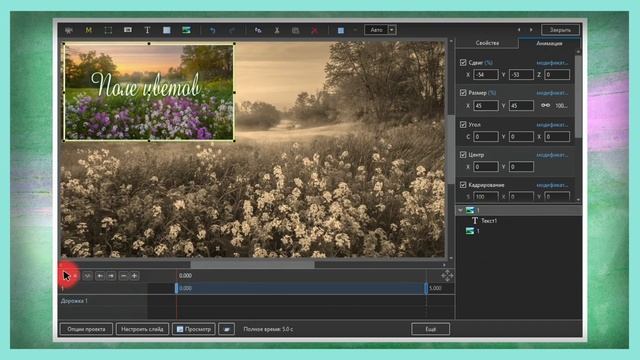This screenshot has width=640, height=360.
Task: Click the Размер X value field
Action: 486,106
